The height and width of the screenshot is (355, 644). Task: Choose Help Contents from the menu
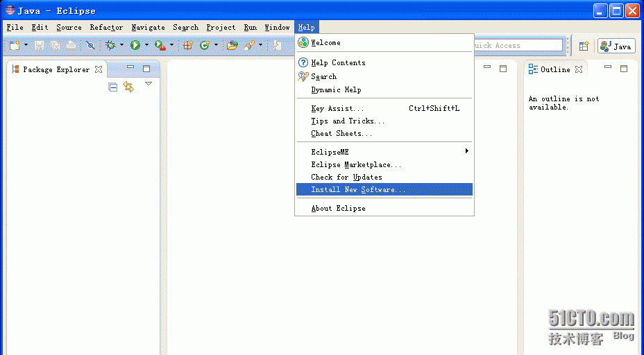click(x=384, y=62)
